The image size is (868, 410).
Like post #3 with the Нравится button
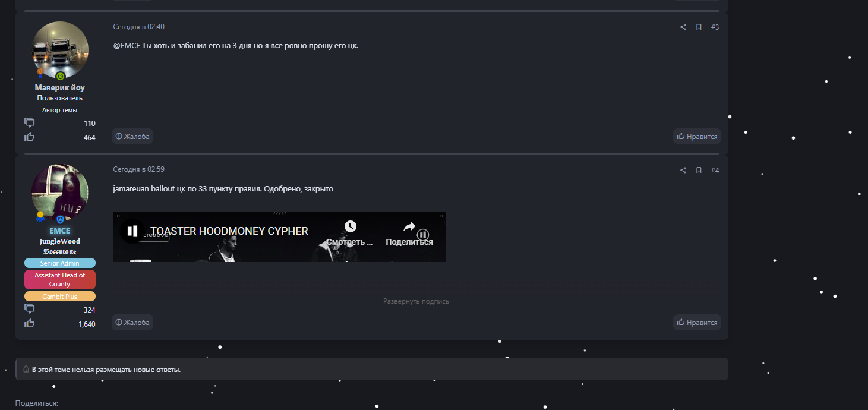pos(697,137)
